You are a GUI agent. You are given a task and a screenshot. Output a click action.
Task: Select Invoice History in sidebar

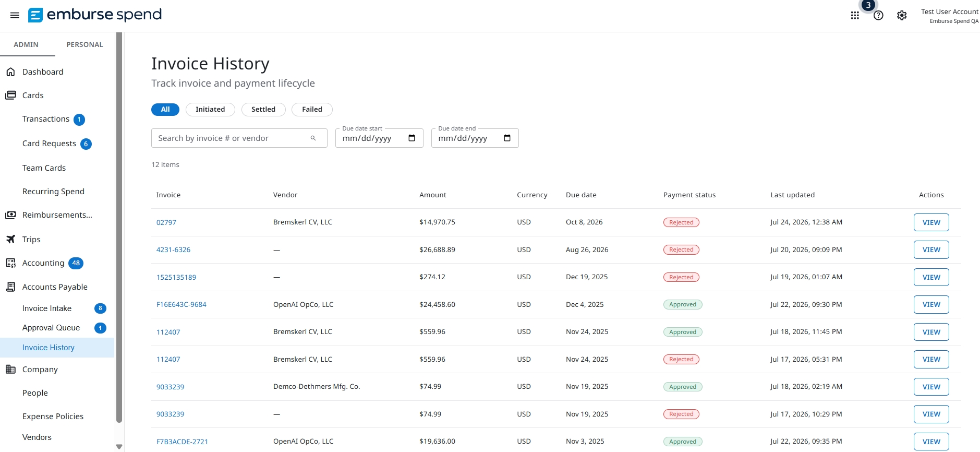pyautogui.click(x=57, y=348)
